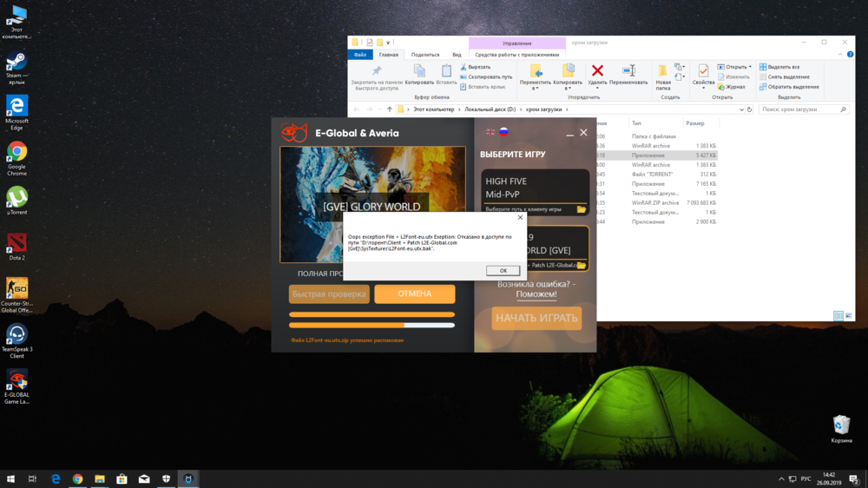Open the Dota 2 desktop shortcut
Image resolution: width=868 pixels, height=488 pixels.
pos(16,243)
